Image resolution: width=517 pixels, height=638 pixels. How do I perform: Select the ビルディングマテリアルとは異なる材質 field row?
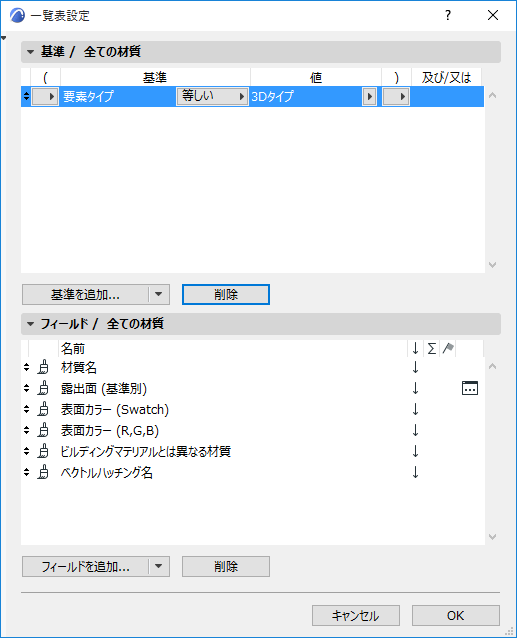tap(253, 452)
